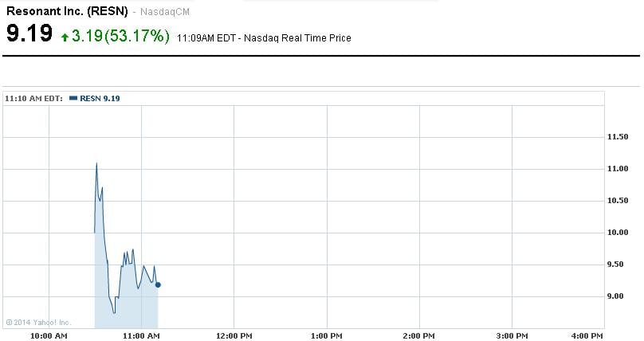The image size is (644, 341).
Task: Click the green up arrow icon
Action: [65, 36]
